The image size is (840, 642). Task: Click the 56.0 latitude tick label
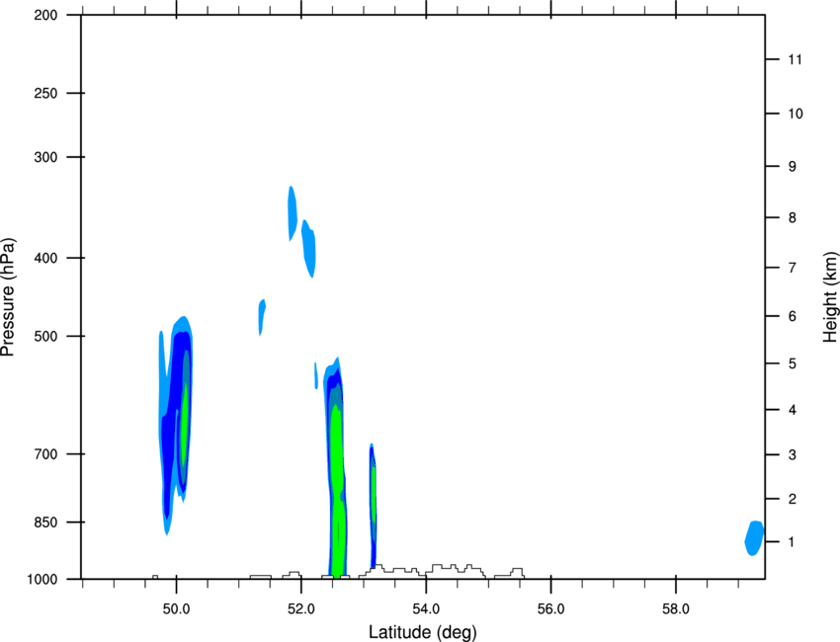(x=551, y=609)
